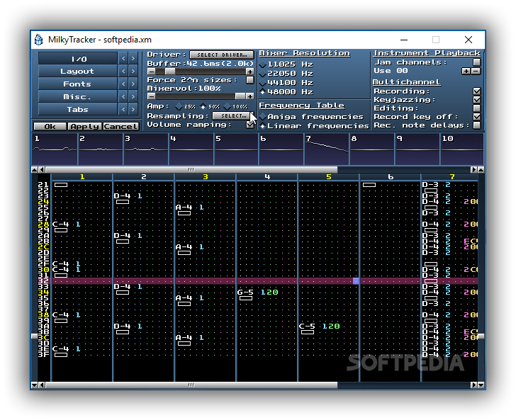Image resolution: width=516 pixels, height=420 pixels.
Task: Click right arrow next to Misc.
Action: tap(133, 97)
